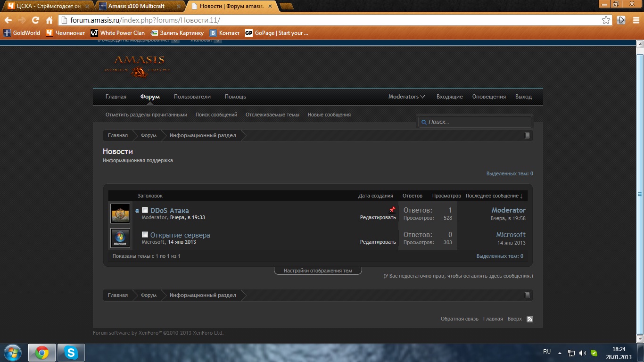Screen dimensions: 644x362
Task: Tick the checkbox for DDoS Атака thread
Action: click(x=145, y=210)
